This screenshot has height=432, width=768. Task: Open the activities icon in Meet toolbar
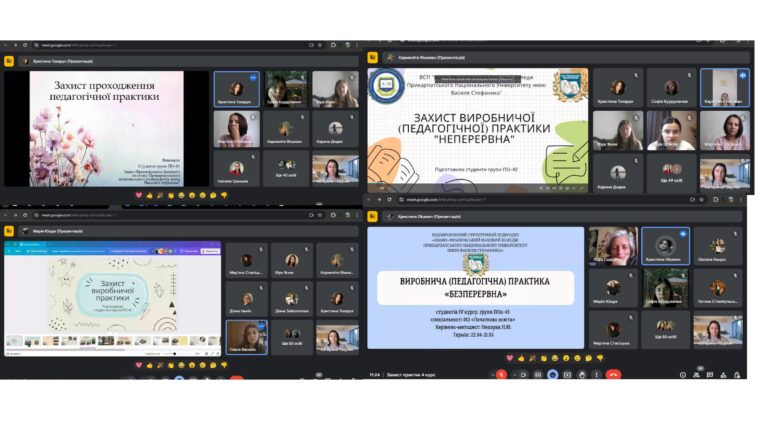click(723, 375)
